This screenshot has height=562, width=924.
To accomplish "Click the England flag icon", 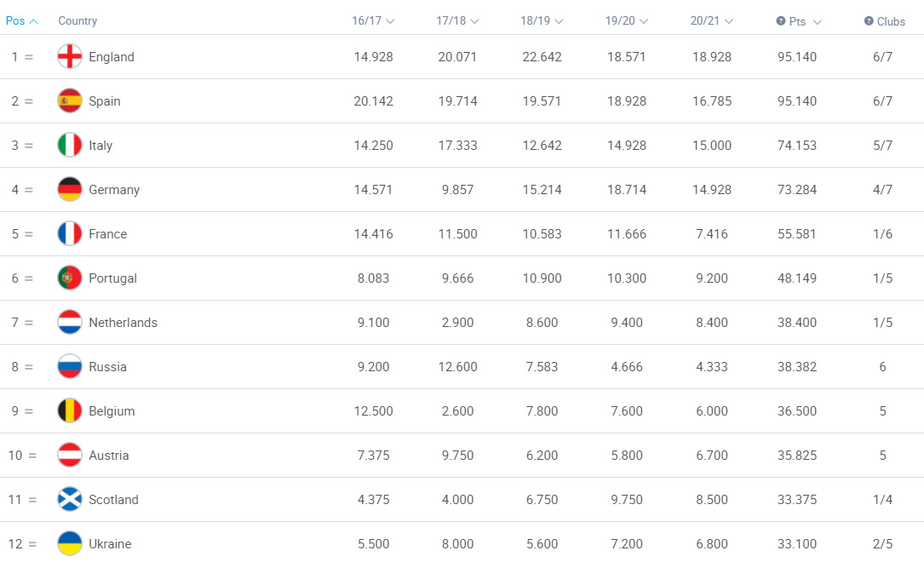I will [70, 56].
